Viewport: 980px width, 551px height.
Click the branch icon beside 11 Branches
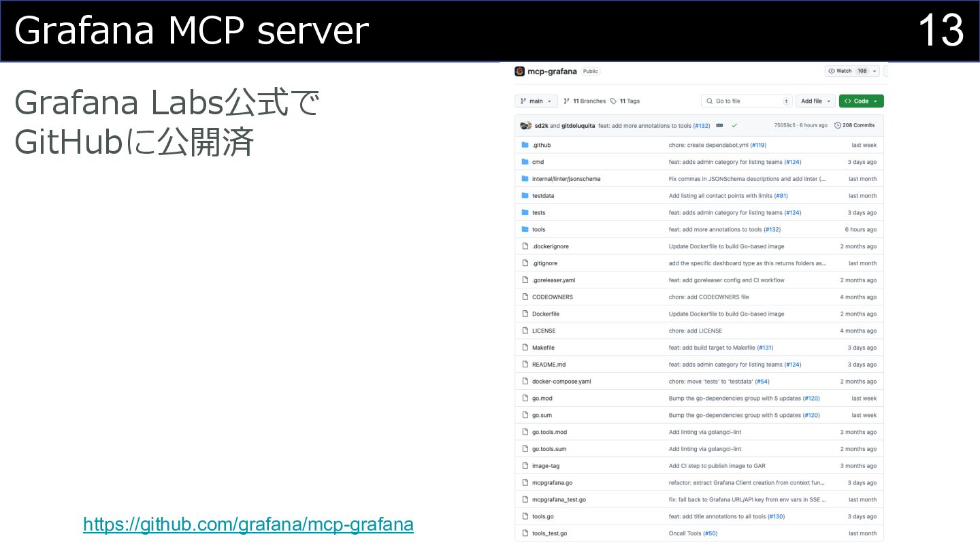click(567, 101)
